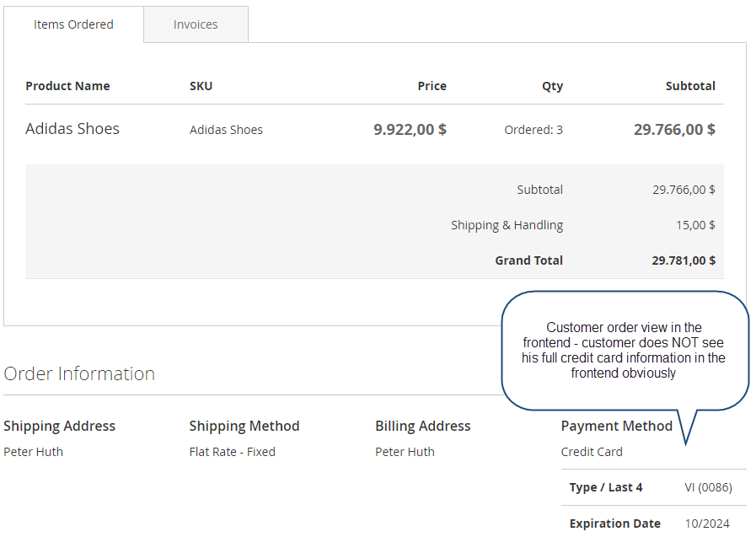Click the Type / Last 4 label

[606, 487]
